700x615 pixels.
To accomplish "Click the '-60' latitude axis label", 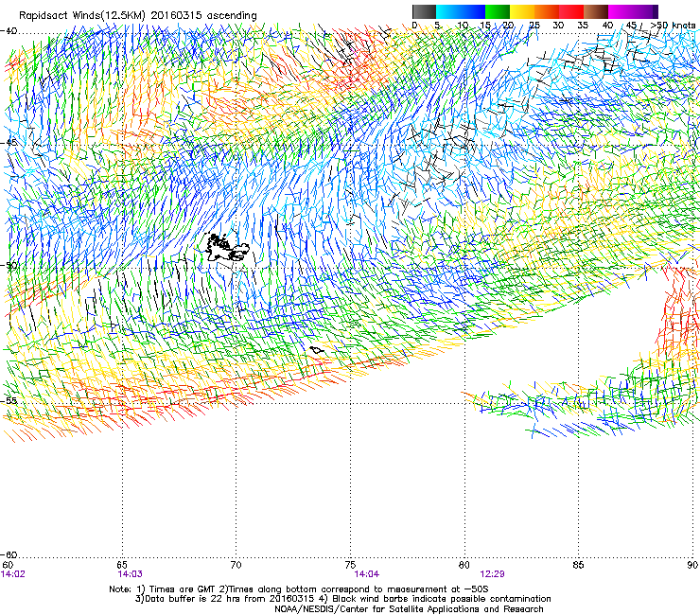I will [x=9, y=554].
